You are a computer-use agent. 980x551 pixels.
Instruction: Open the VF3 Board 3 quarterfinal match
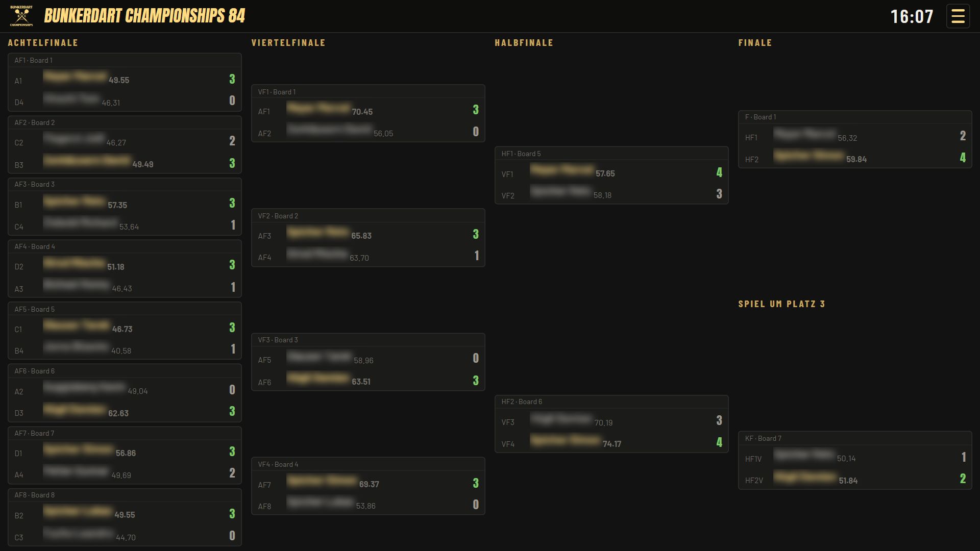368,362
